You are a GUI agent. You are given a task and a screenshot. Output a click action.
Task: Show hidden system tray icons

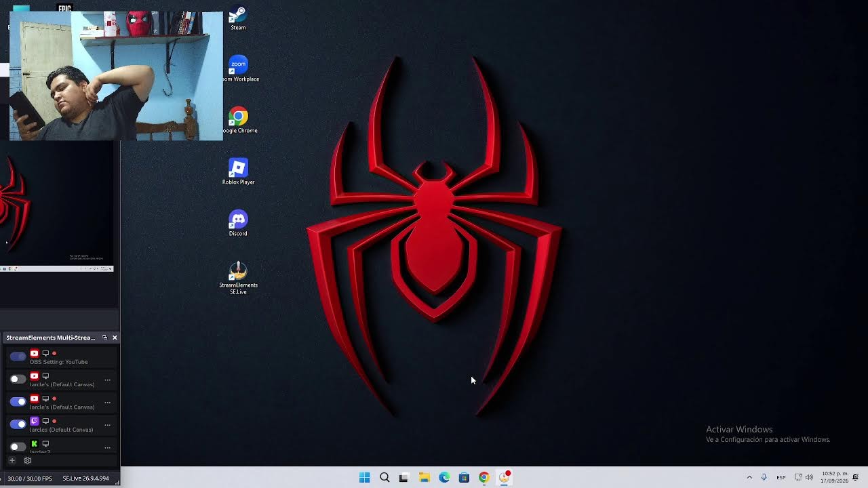coord(749,478)
